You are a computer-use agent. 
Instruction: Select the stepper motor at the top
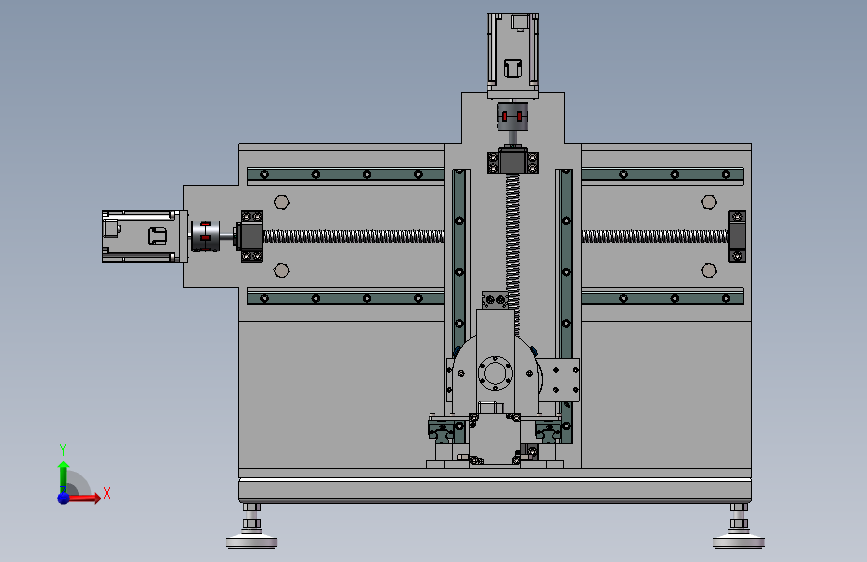(x=513, y=56)
